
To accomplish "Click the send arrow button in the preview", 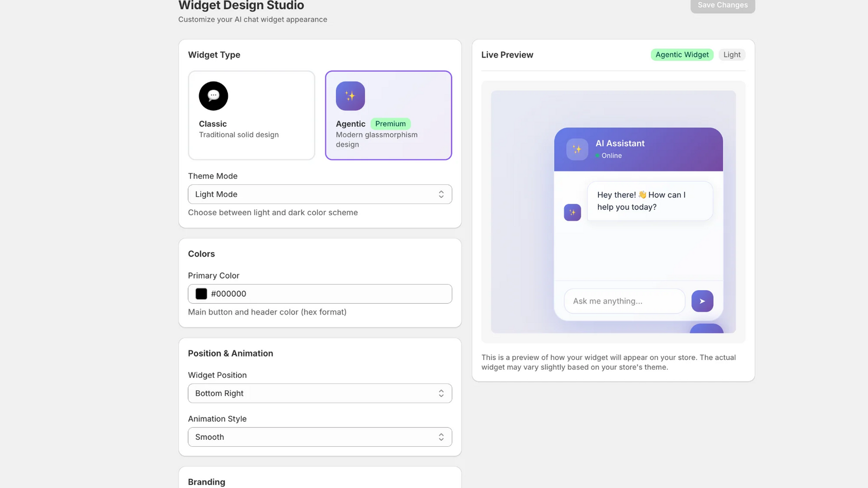I will [x=702, y=301].
